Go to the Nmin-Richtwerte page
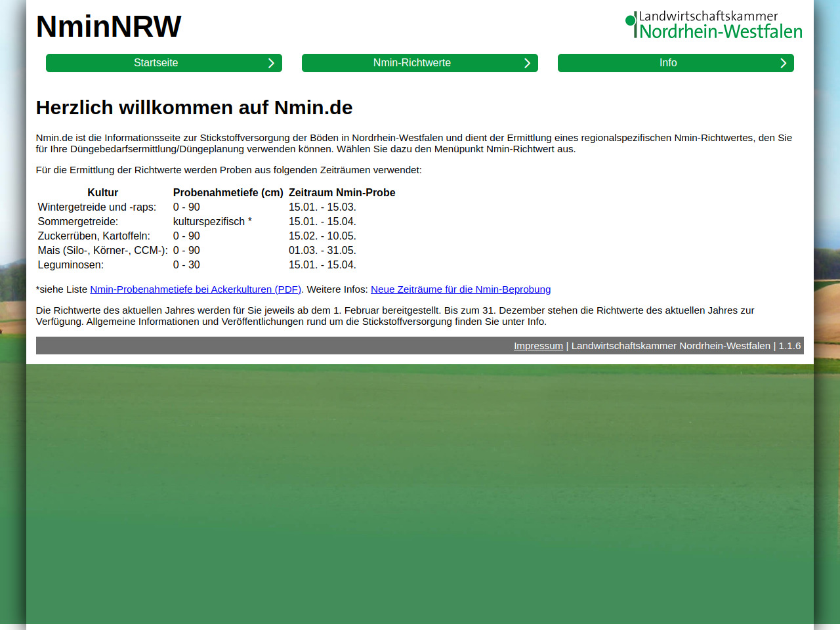The width and height of the screenshot is (840, 630). click(x=411, y=63)
